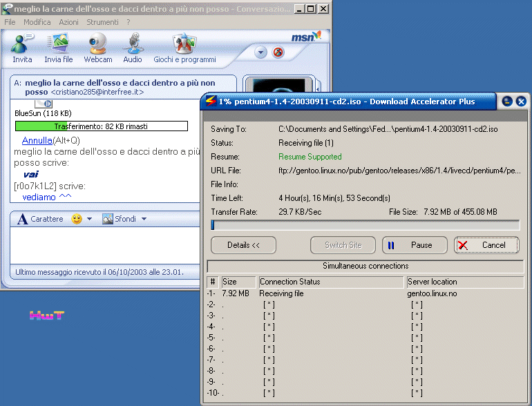Click the Details << button

point(243,245)
